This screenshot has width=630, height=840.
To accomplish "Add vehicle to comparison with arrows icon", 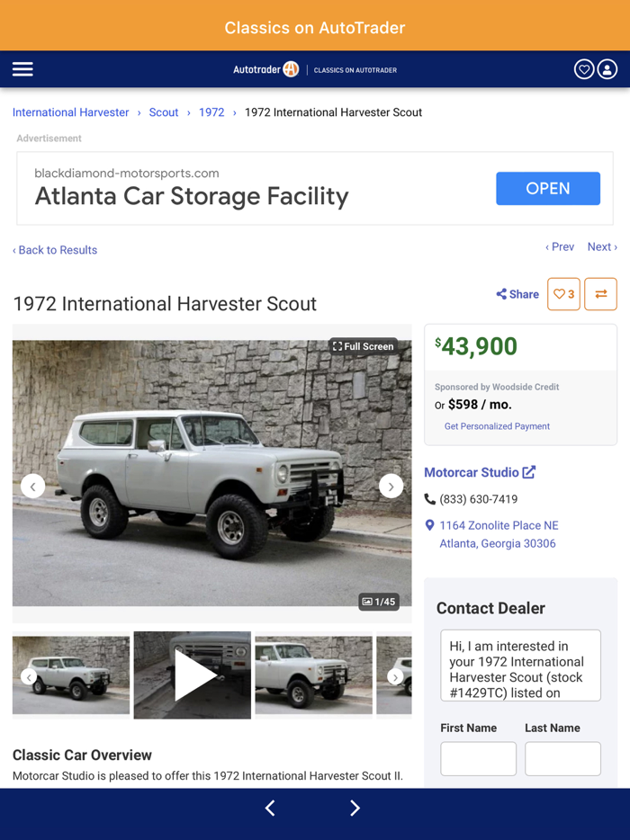I will [600, 294].
